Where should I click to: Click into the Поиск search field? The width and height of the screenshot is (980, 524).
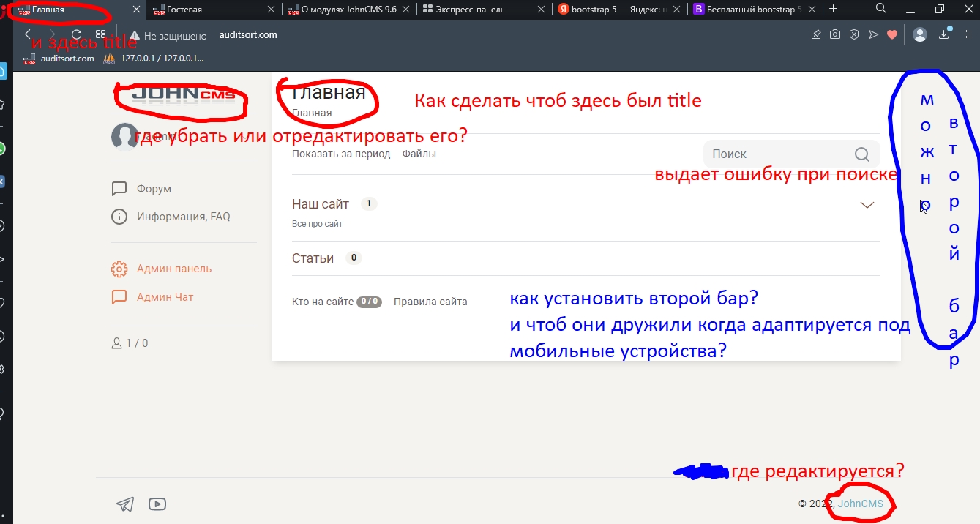[x=776, y=154]
